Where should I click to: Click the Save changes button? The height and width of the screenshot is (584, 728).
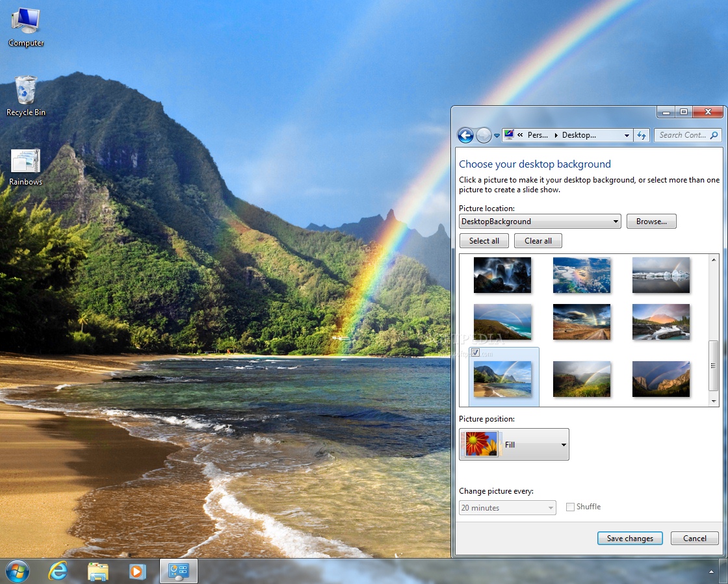630,538
